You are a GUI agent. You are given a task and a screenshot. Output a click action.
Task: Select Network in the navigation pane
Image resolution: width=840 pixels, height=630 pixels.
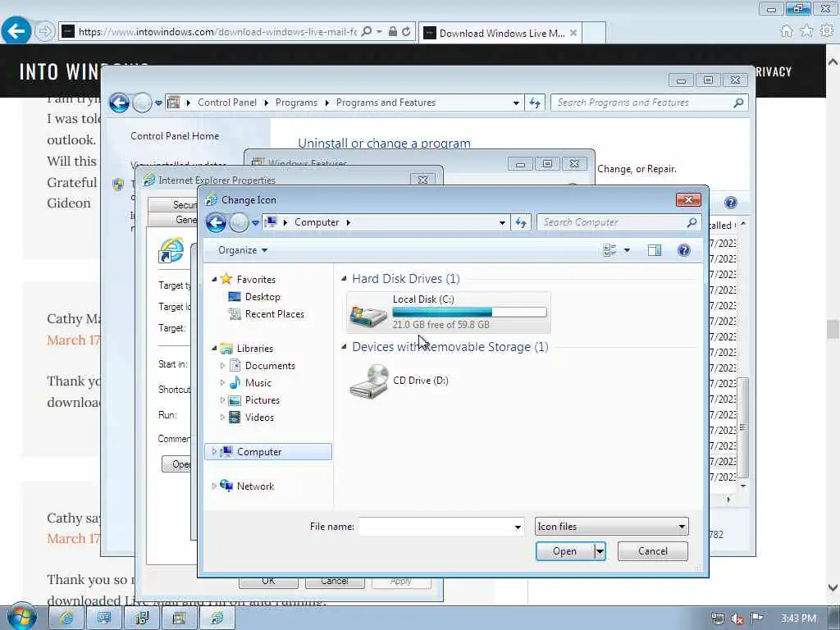pyautogui.click(x=255, y=486)
